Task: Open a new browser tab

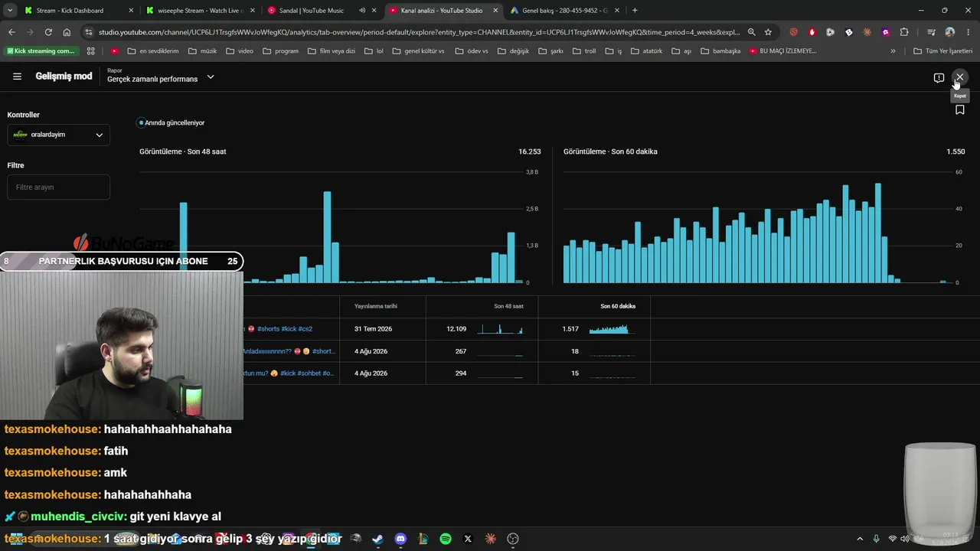Action: (635, 11)
